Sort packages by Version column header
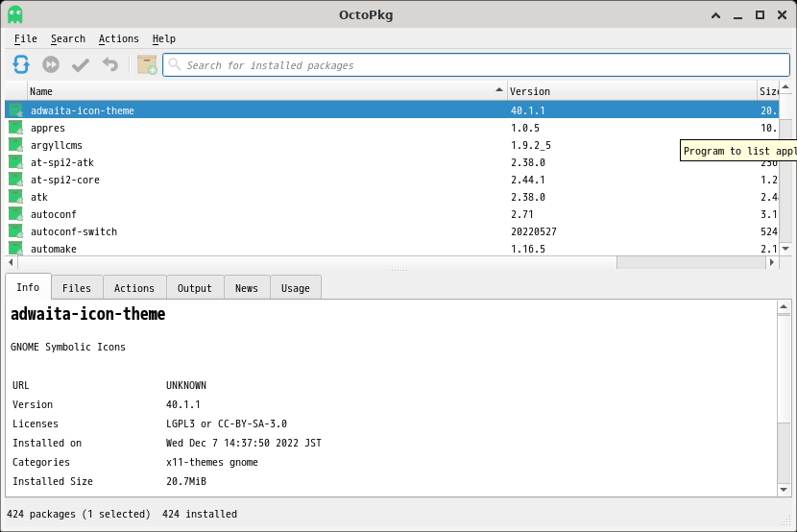This screenshot has width=797, height=532. (632, 91)
